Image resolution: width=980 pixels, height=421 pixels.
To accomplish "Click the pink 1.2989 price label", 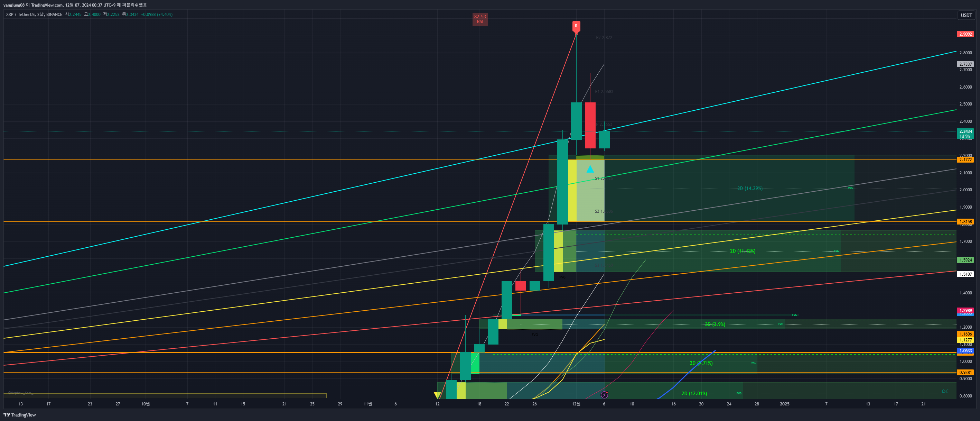I will (965, 311).
